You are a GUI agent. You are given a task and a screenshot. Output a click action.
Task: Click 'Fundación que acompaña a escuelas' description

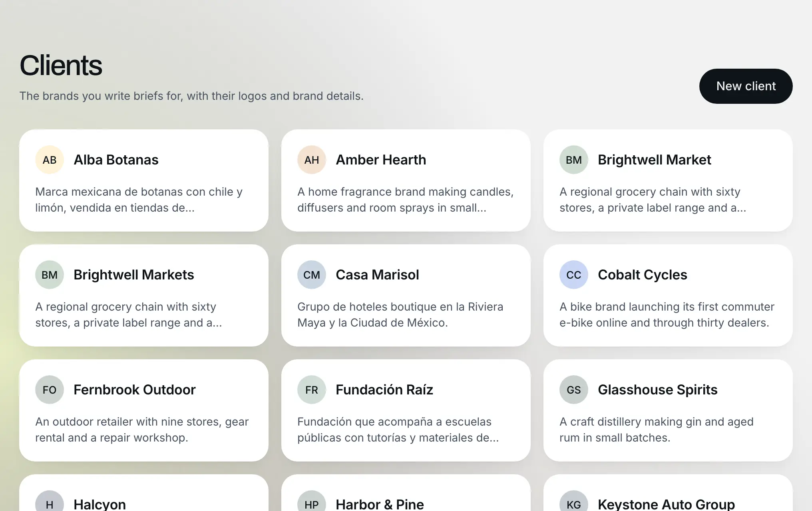(398, 430)
